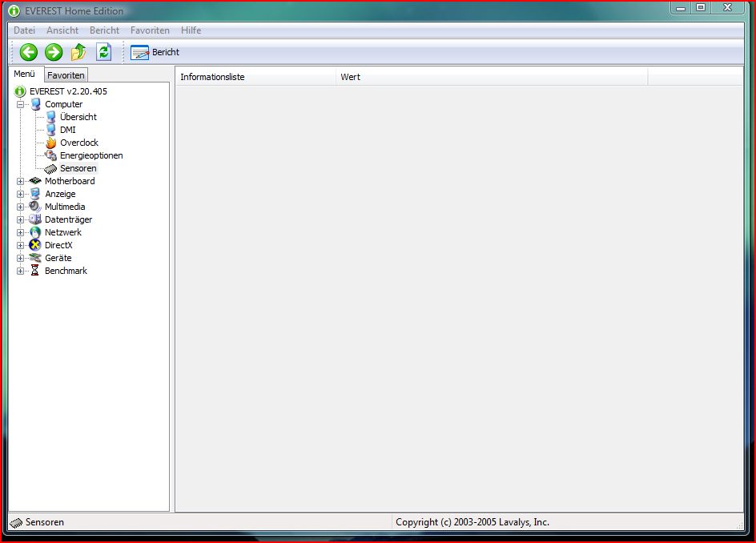Close the EVEREST Home Edition window

pos(727,8)
